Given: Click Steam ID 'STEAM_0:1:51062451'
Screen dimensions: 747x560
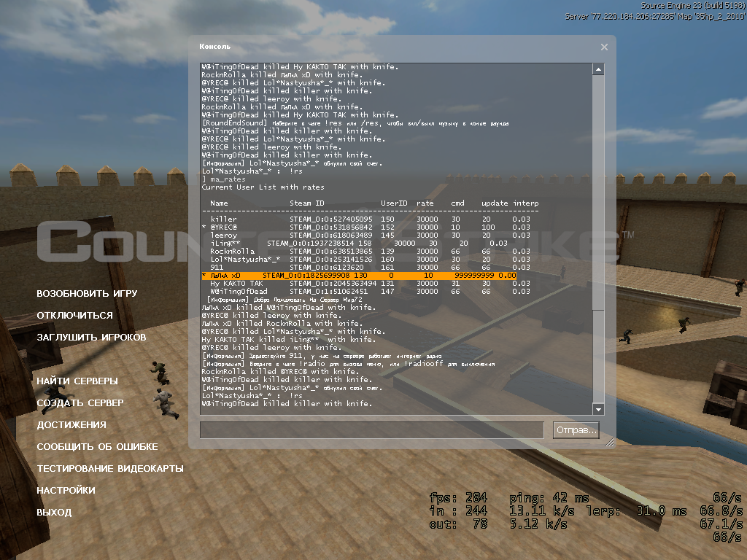Looking at the screenshot, I should coord(329,292).
